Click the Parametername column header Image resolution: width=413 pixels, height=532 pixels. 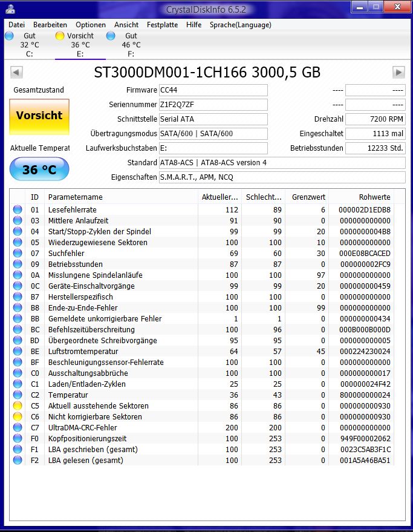[x=121, y=197]
